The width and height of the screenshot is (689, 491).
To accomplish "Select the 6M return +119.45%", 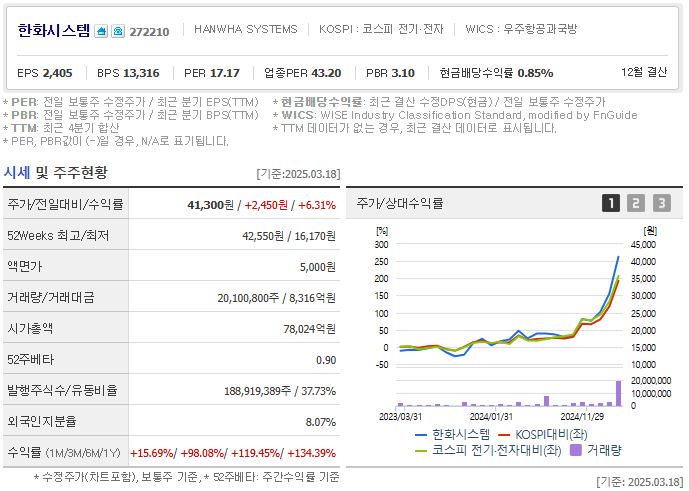I will [x=255, y=453].
